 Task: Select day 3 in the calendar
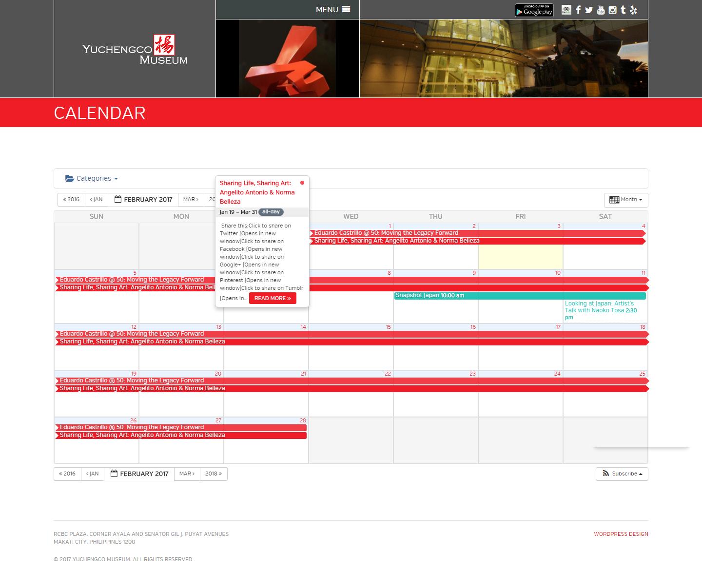coord(559,226)
